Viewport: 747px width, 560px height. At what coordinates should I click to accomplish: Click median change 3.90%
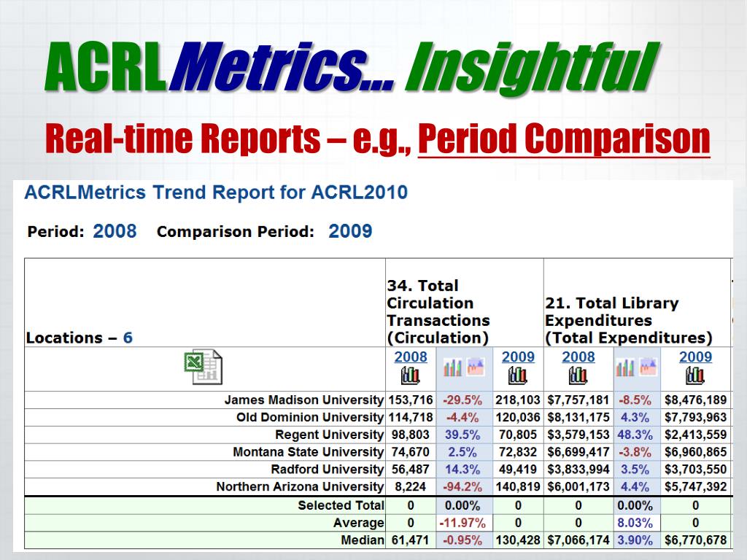[x=635, y=540]
